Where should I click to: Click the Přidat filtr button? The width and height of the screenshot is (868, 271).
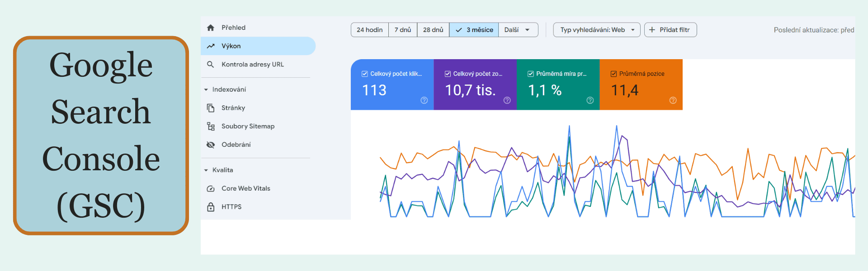[670, 30]
